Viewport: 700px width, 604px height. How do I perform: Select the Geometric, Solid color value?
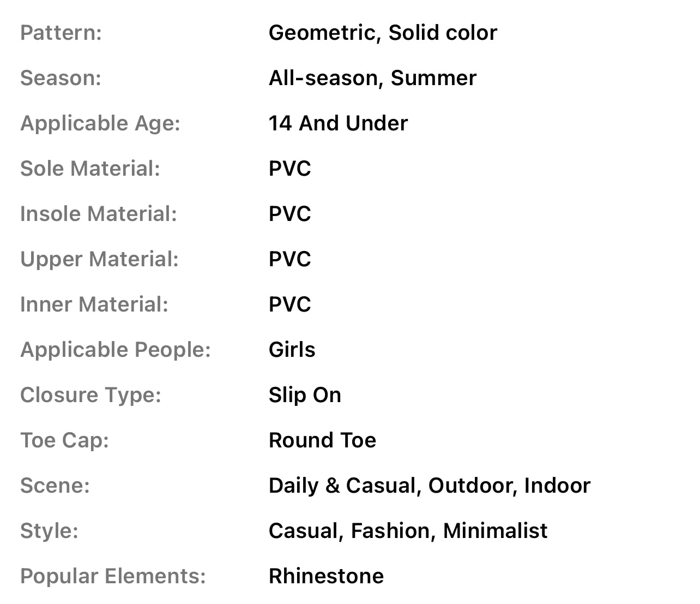click(383, 33)
